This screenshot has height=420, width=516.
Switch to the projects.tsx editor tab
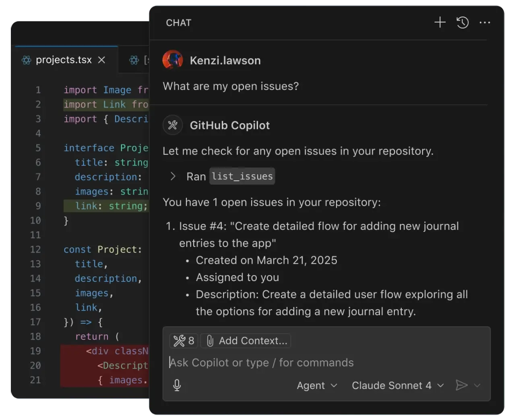[x=64, y=60]
